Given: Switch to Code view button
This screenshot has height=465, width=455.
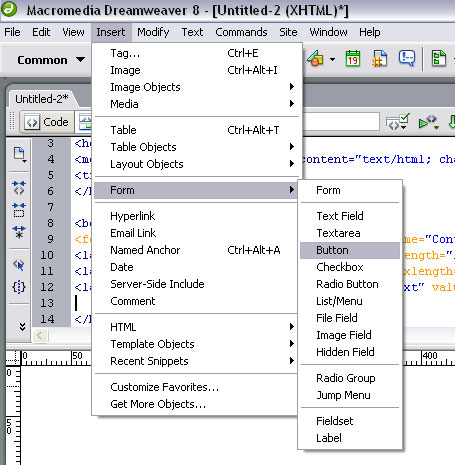Looking at the screenshot, I should tap(47, 122).
